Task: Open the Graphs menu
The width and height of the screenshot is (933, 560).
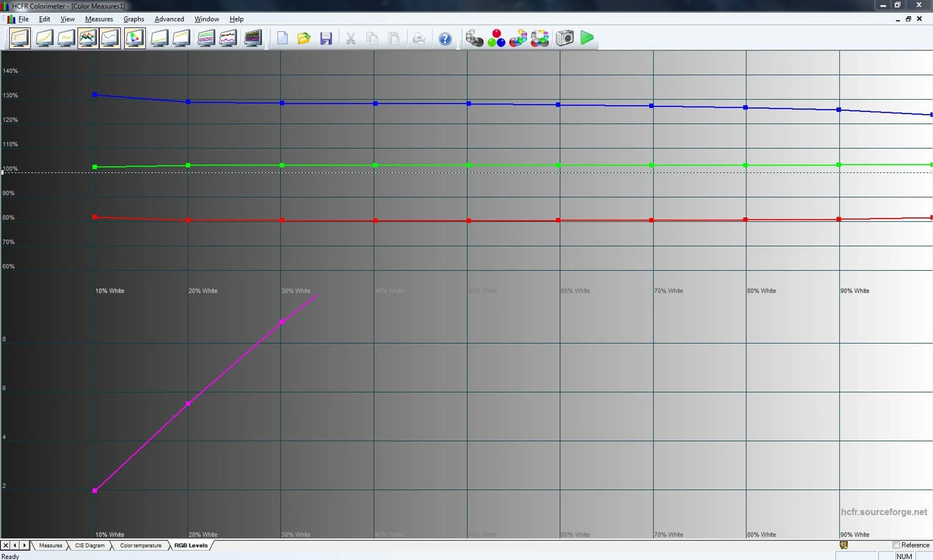Action: tap(134, 19)
